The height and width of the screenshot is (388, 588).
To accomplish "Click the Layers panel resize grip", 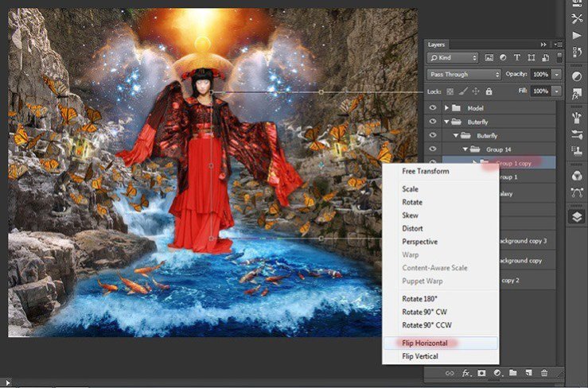I will click(560, 374).
